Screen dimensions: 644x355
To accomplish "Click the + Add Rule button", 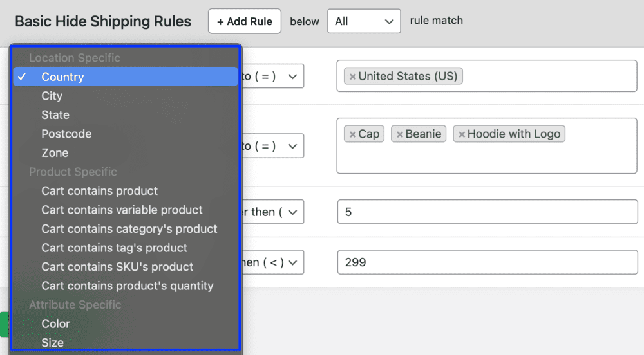I will point(244,21).
